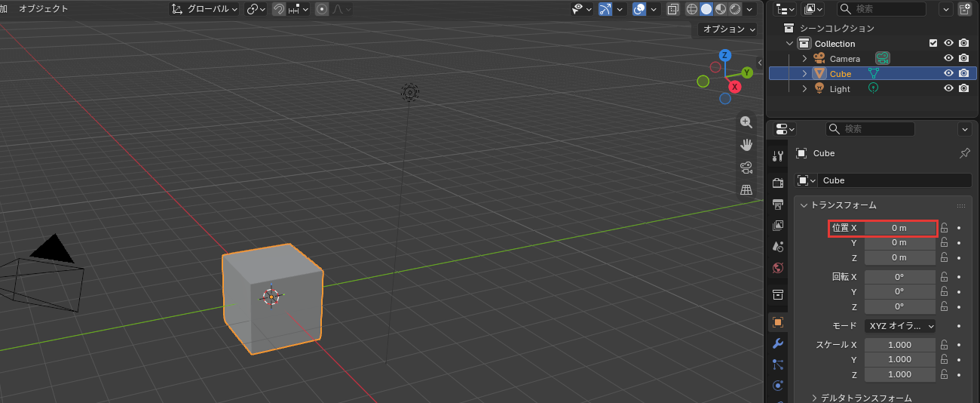Open the pivot point dropdown
The image size is (980, 403).
pos(256,9)
